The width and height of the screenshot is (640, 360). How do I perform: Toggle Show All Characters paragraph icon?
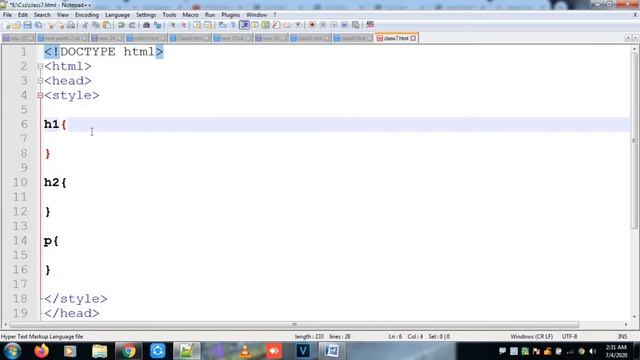coord(233,25)
